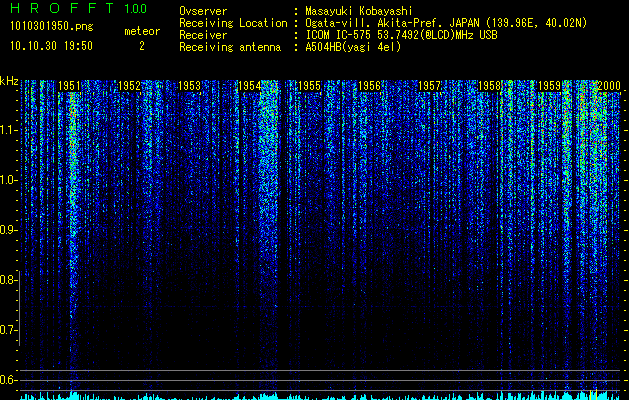Click the 1954 time marker
Viewport: 629px width, 400px height.
(249, 86)
